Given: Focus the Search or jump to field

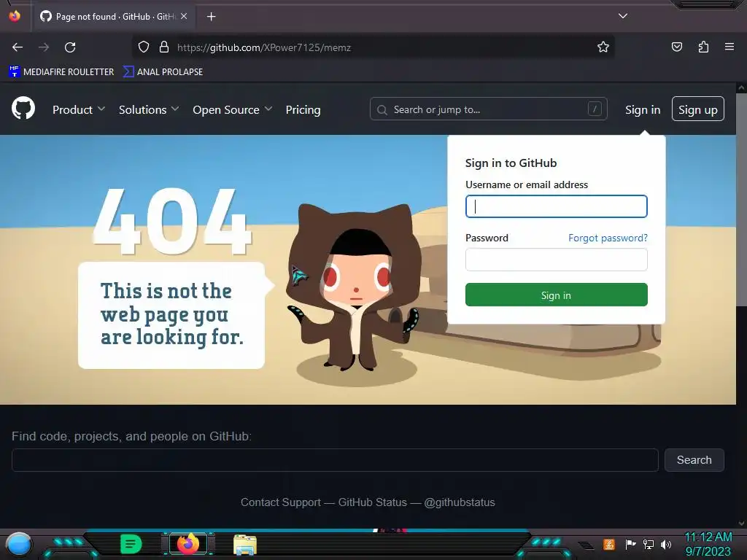Looking at the screenshot, I should coord(488,109).
